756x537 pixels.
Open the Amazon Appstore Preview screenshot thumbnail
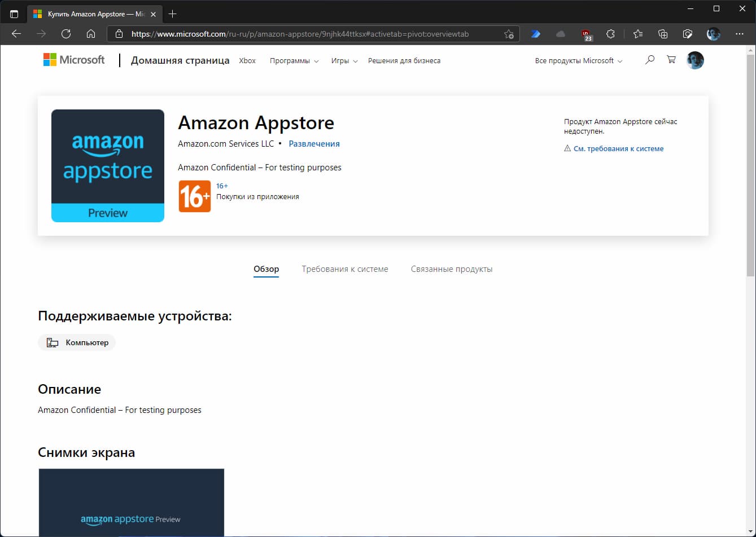coord(132,503)
